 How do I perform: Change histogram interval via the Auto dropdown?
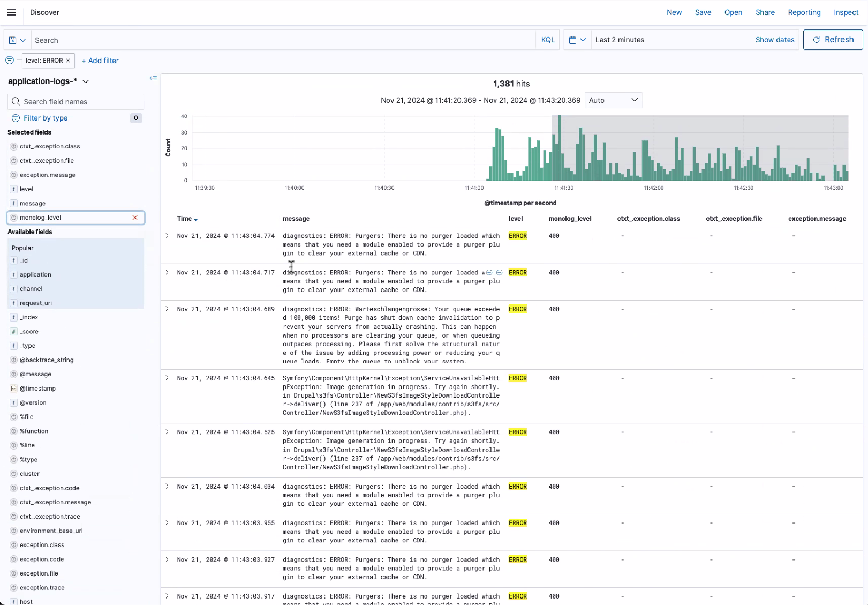(x=613, y=100)
